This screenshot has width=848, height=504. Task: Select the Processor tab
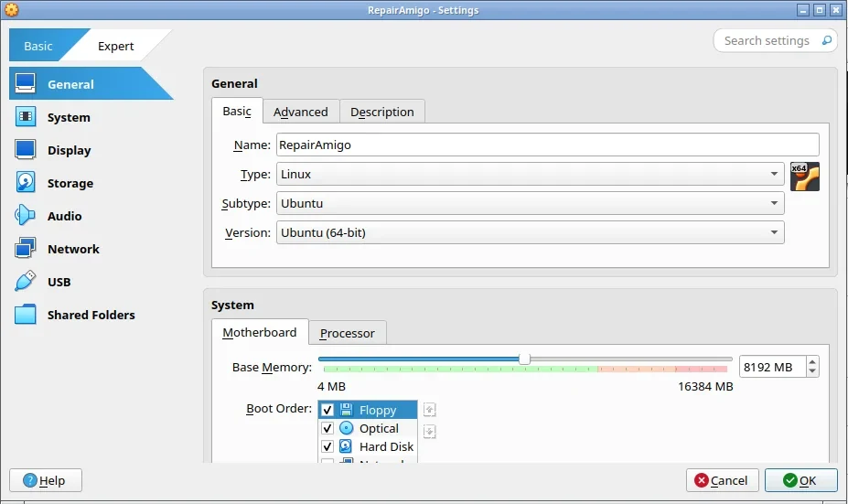(x=348, y=333)
